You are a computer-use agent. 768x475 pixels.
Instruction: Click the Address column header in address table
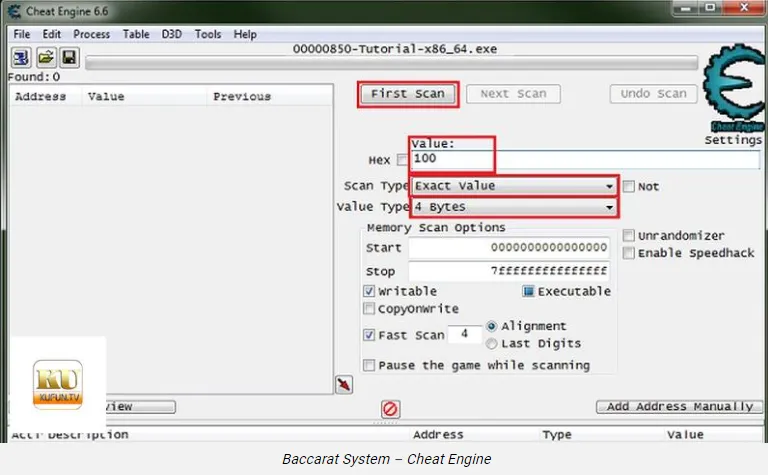438,435
